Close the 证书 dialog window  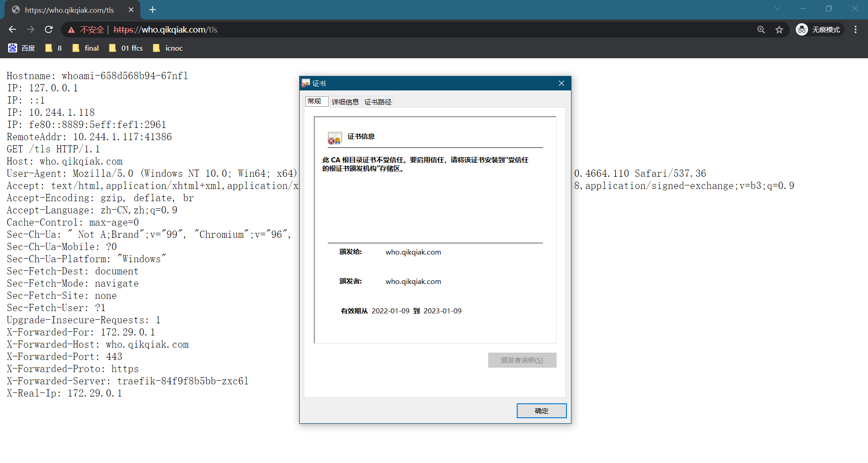click(561, 83)
